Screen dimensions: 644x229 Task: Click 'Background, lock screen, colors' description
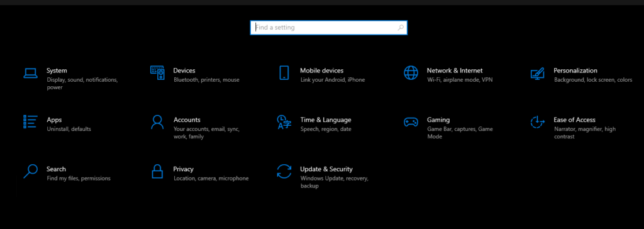[x=593, y=80]
